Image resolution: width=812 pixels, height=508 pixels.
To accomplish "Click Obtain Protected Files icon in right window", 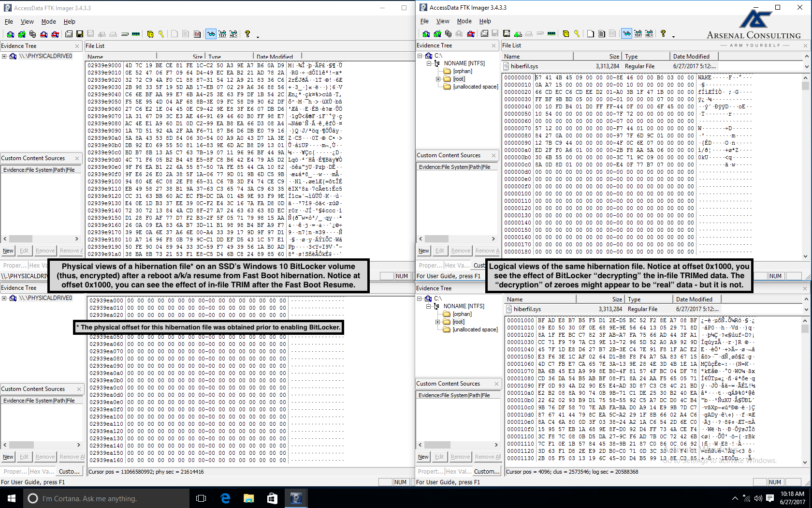I will pos(566,34).
